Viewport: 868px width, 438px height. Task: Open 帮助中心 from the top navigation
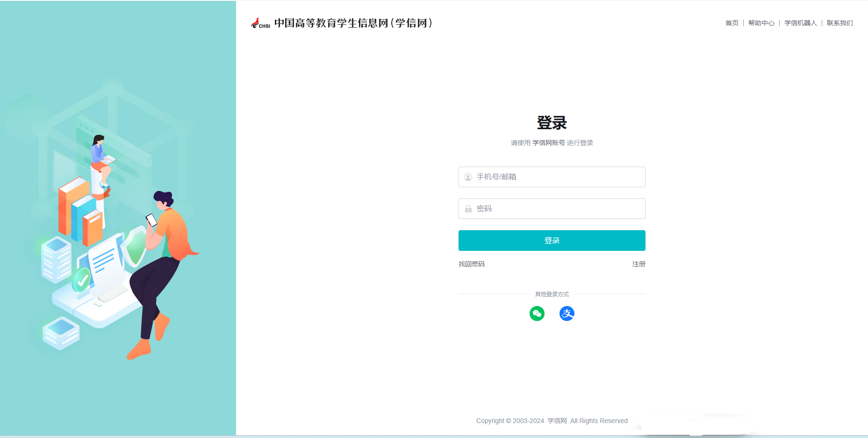[x=761, y=23]
